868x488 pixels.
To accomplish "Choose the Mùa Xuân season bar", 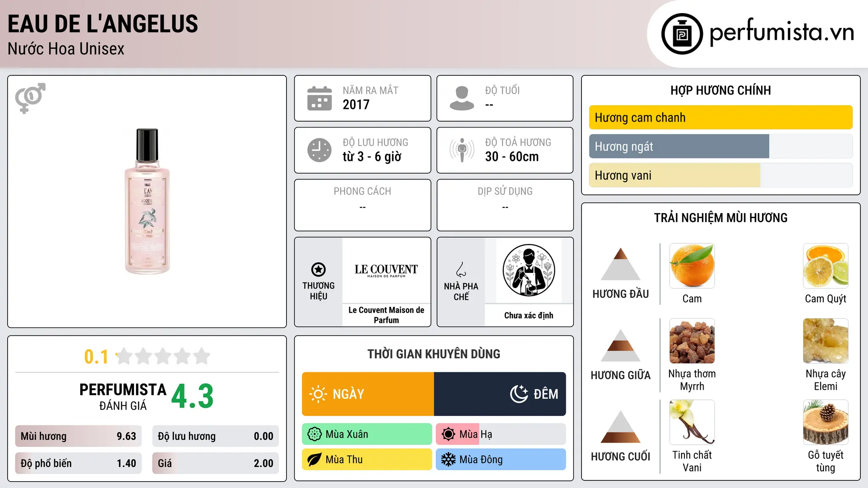I will coord(367,434).
